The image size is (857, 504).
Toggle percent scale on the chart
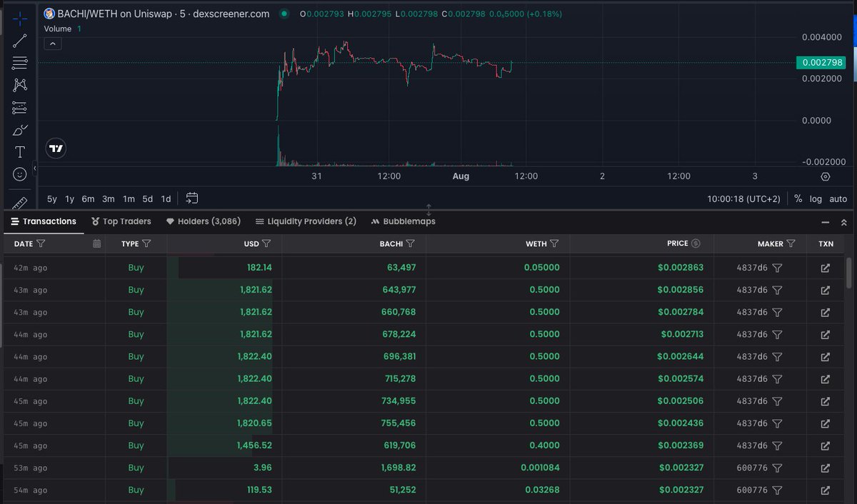pyautogui.click(x=798, y=198)
